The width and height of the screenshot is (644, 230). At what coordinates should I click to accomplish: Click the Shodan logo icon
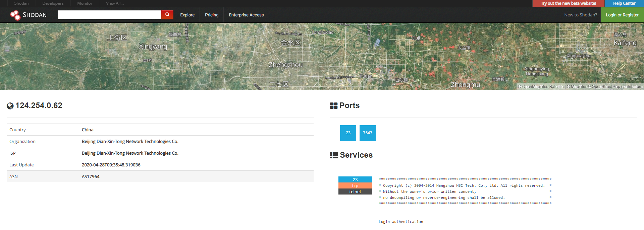pyautogui.click(x=15, y=15)
